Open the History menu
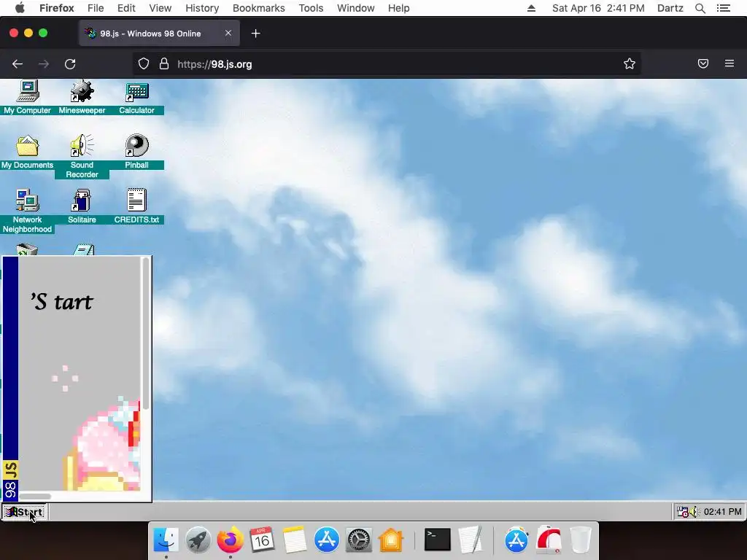 (202, 8)
